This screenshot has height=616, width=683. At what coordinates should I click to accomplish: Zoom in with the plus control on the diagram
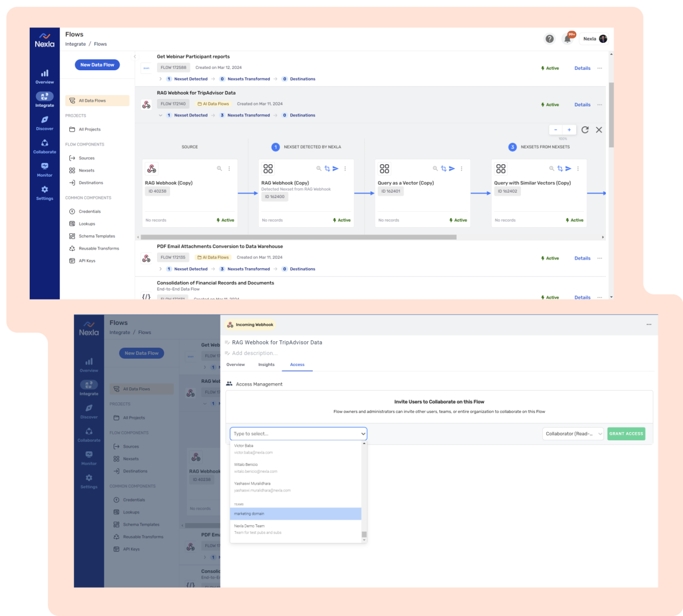[569, 130]
